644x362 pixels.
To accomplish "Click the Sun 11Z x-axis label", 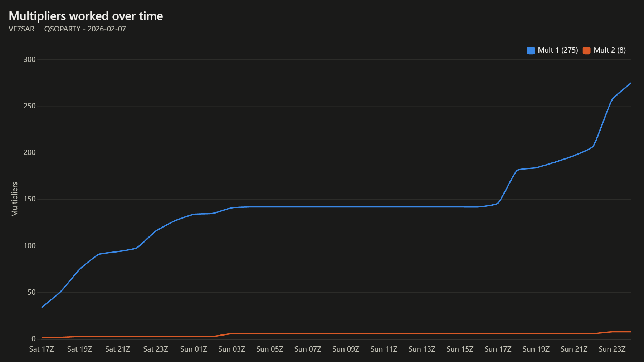I will [384, 349].
